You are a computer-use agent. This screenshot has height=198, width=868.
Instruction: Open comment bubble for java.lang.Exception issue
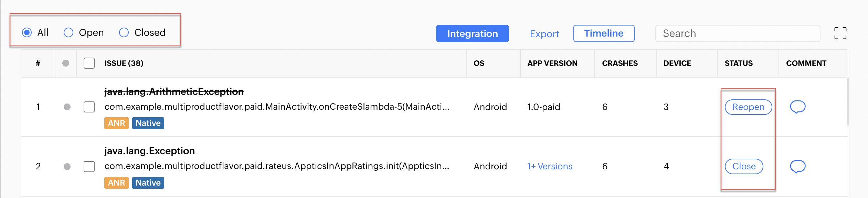tap(797, 166)
